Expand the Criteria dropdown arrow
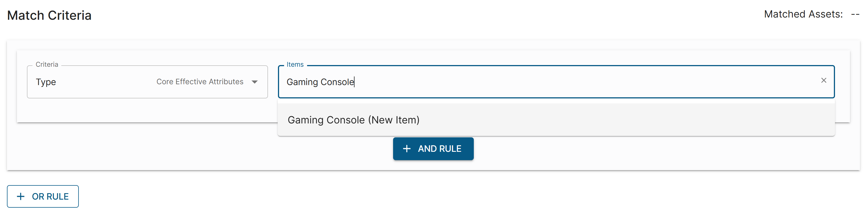Screen dimensions: 868x216 tap(255, 82)
